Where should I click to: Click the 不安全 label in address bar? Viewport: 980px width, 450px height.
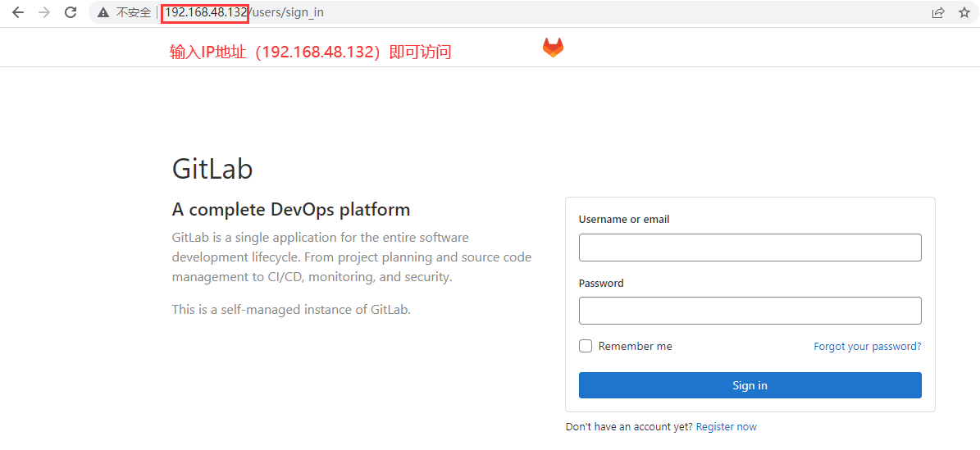[x=133, y=12]
